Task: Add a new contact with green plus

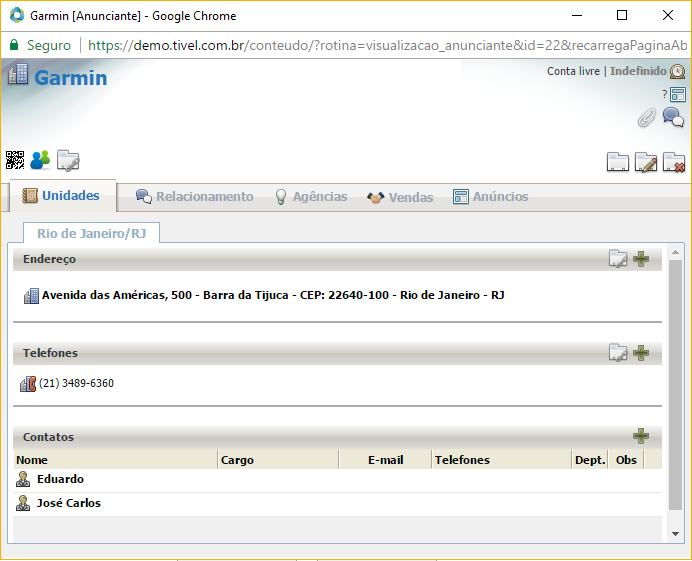Action: click(641, 437)
